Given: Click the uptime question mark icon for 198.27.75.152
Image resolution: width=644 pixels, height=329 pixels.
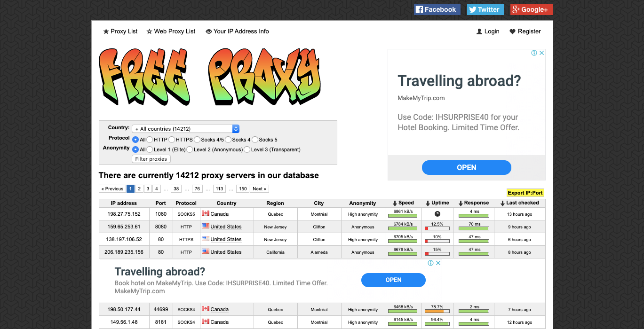Looking at the screenshot, I should pyautogui.click(x=437, y=214).
